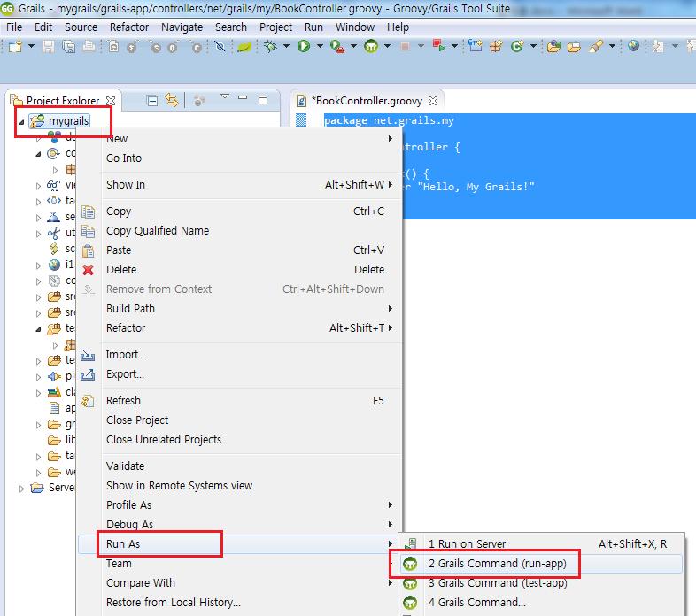The image size is (696, 616).
Task: Click the Grails command toolbar icon
Action: coord(371,46)
